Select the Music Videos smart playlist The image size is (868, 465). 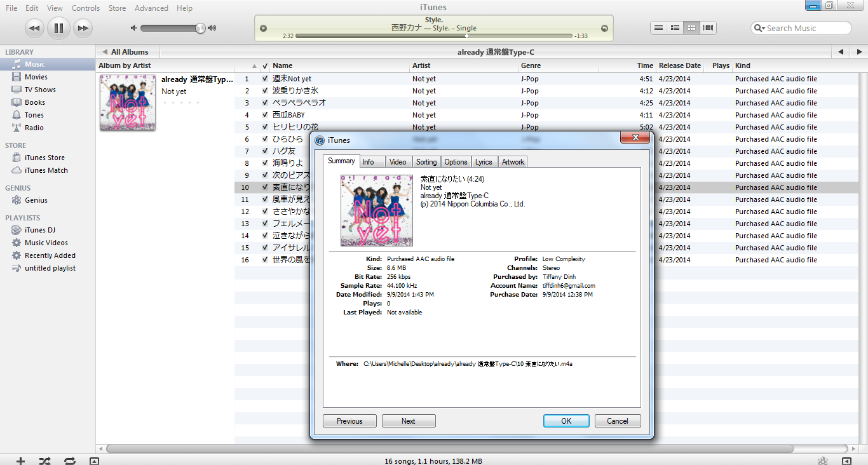coord(48,243)
